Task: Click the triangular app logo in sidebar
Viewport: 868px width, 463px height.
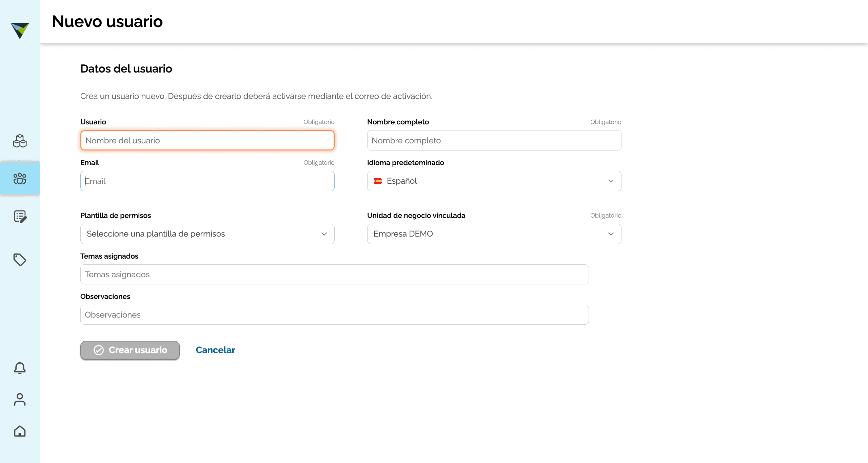Action: tap(20, 31)
